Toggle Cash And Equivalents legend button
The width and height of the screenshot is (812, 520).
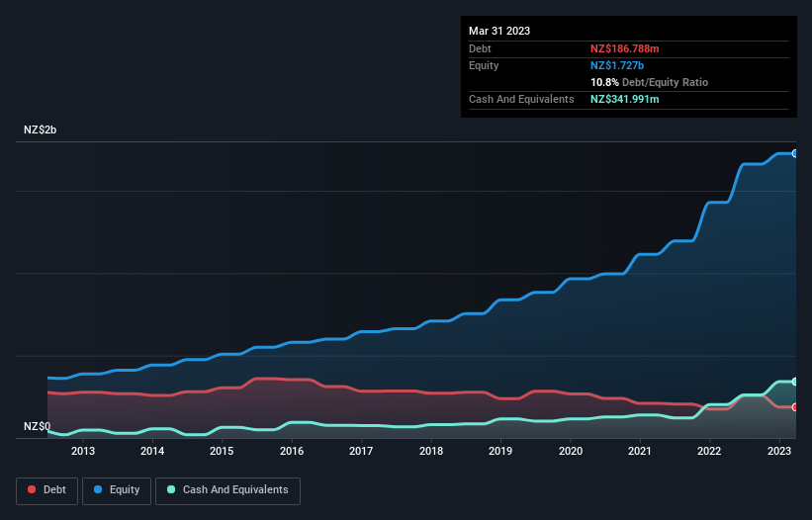pos(227,490)
